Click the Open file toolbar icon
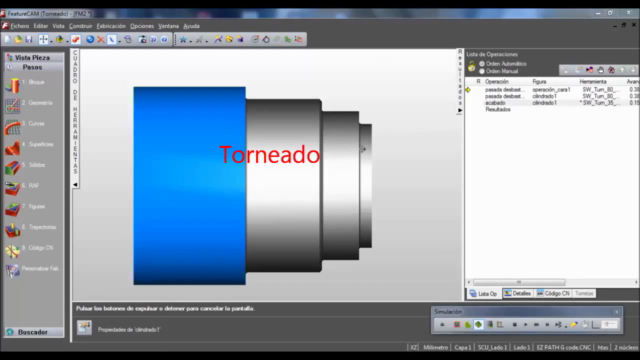Viewport: 640px width, 360px height. point(18,40)
